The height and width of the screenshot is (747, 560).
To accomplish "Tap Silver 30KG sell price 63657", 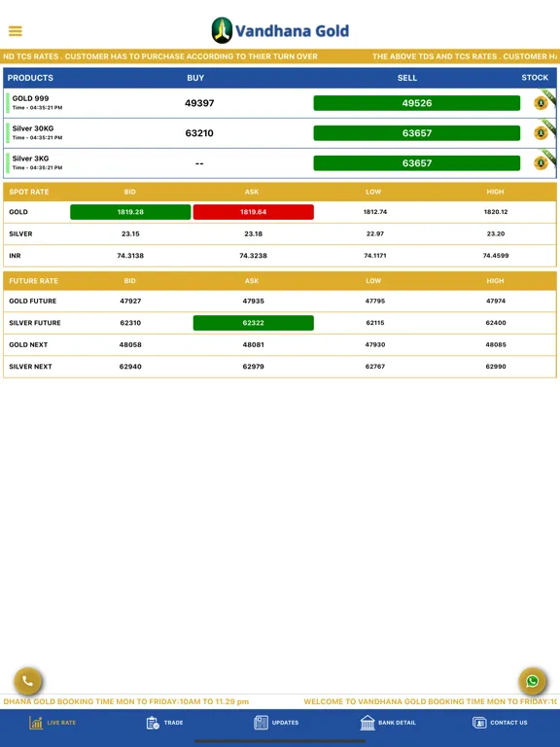I will click(x=417, y=133).
